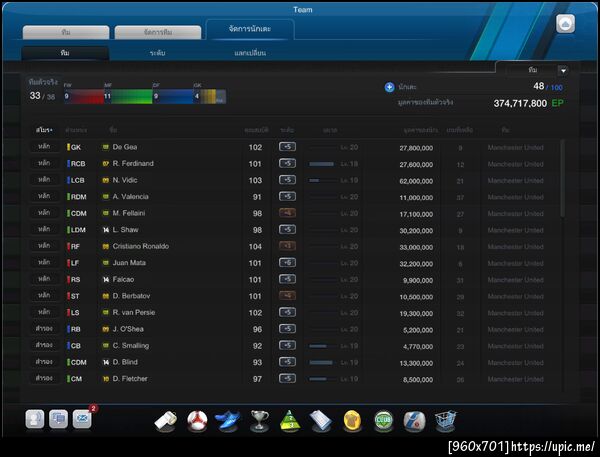Screen dimensions: 600x457
Task: Open the แลกเปลี่ยน sub-tab
Action: [250, 53]
